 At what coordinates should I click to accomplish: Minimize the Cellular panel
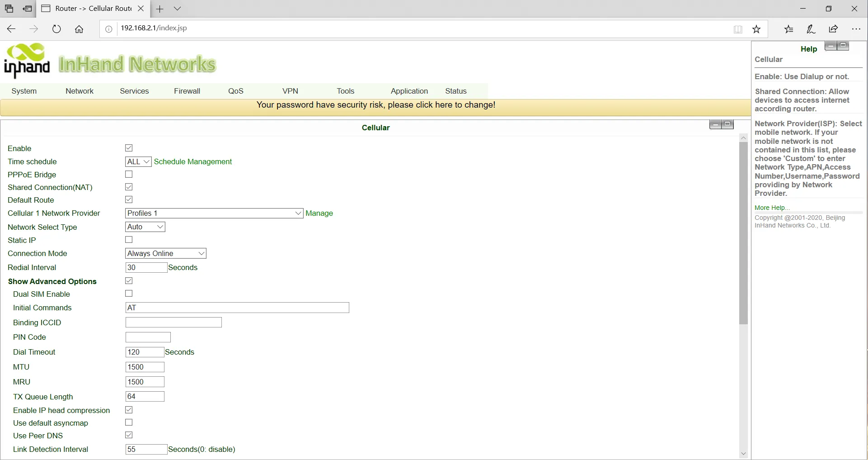pos(715,124)
